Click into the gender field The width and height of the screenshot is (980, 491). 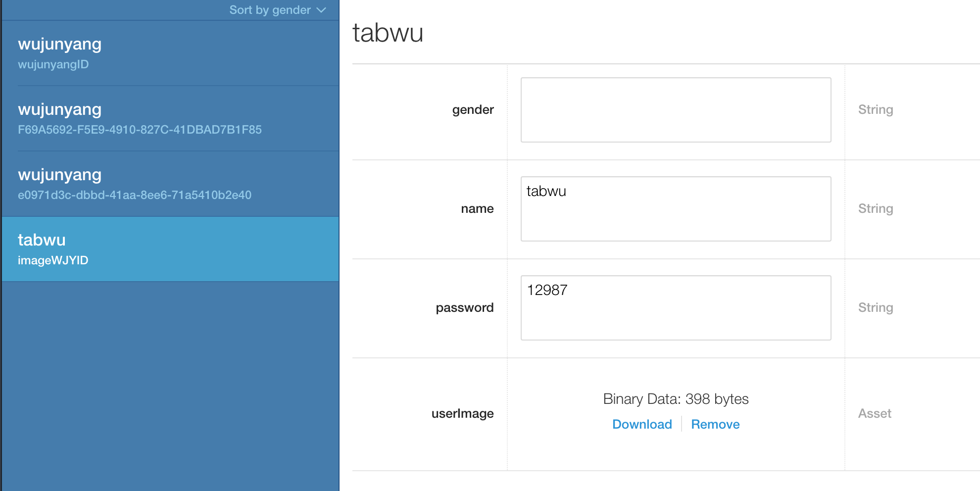676,110
